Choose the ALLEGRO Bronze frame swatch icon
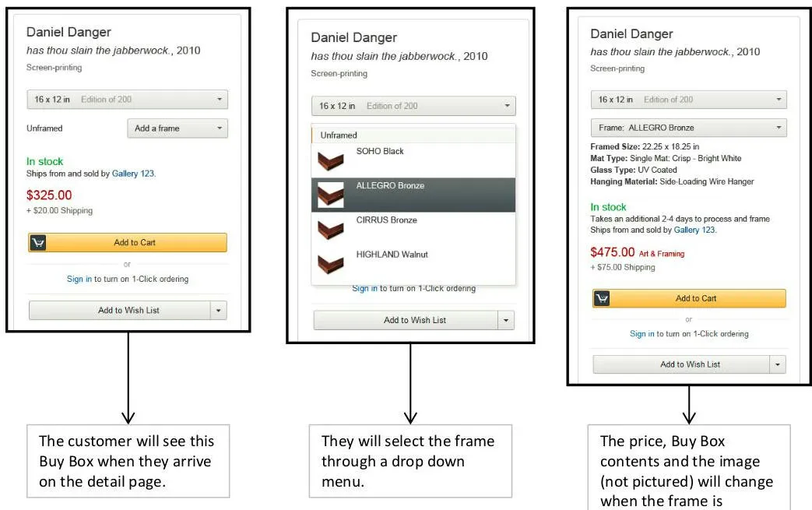This screenshot has height=510, width=812. (330, 194)
